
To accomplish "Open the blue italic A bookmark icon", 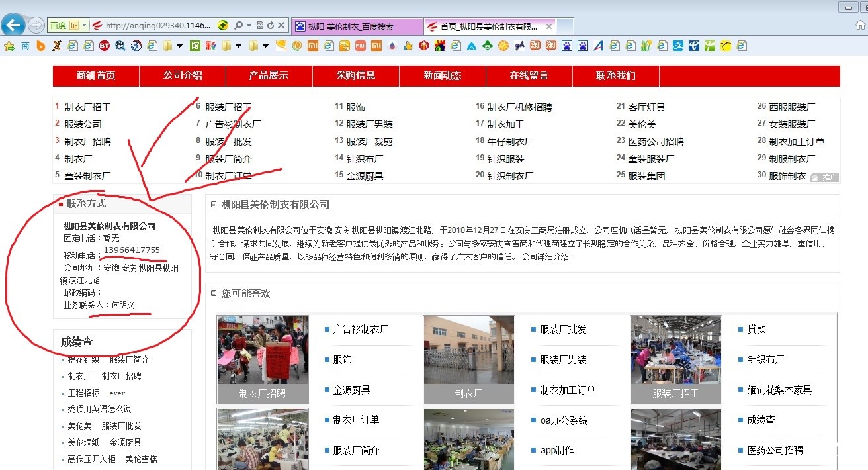I will 598,46.
